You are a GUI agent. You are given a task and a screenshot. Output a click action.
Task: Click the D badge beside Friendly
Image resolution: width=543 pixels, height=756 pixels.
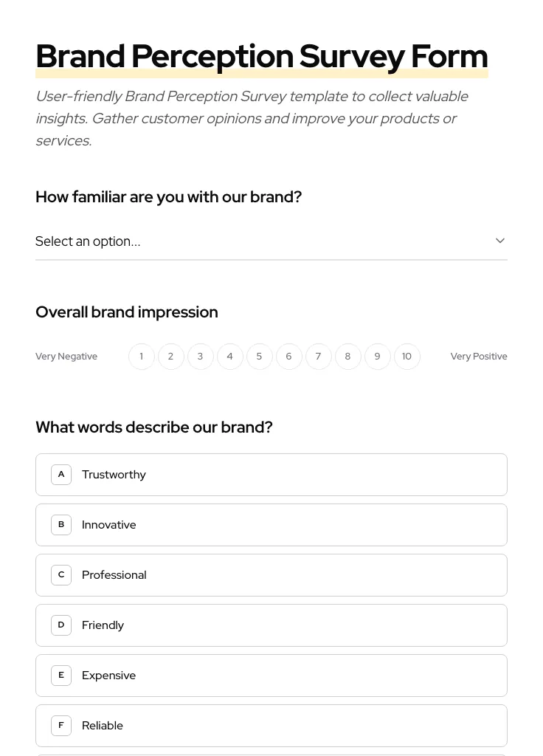(61, 625)
